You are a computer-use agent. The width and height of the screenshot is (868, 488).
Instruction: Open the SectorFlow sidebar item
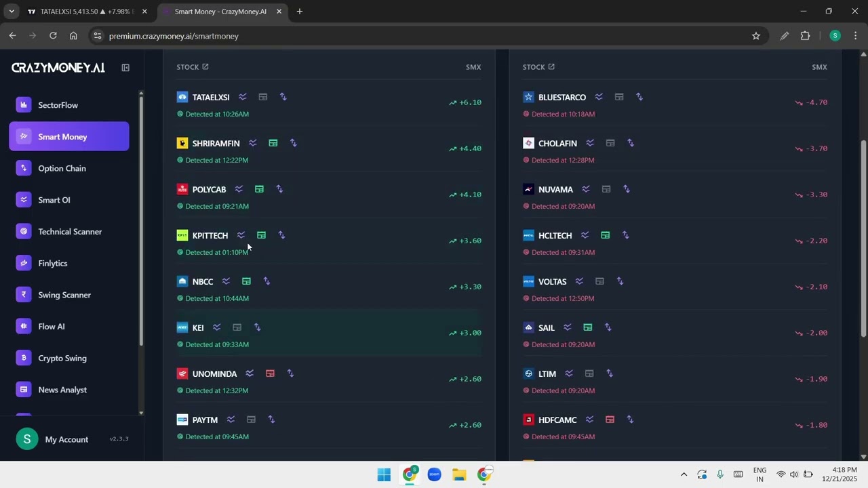68,105
